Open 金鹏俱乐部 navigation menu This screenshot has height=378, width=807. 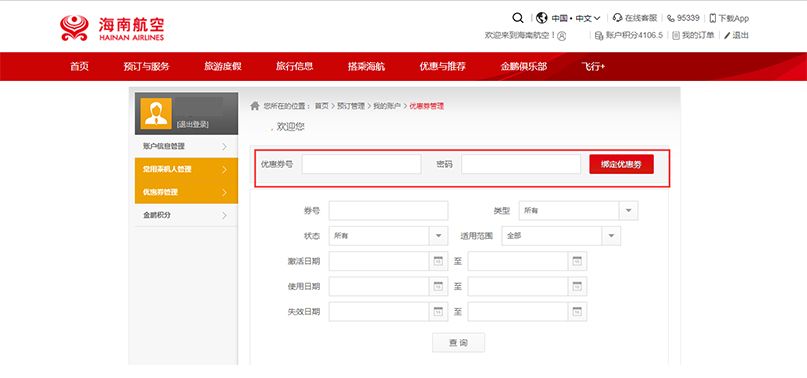(523, 66)
